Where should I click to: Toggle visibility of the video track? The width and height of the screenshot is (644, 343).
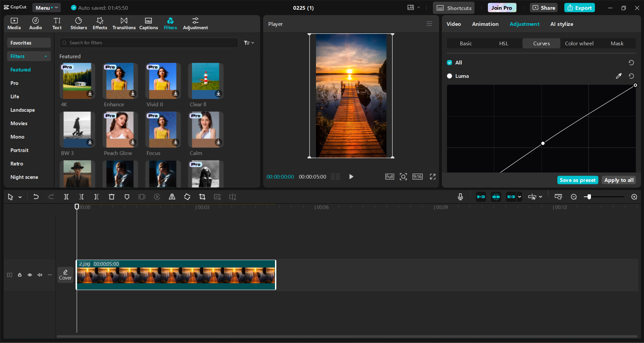[x=30, y=275]
